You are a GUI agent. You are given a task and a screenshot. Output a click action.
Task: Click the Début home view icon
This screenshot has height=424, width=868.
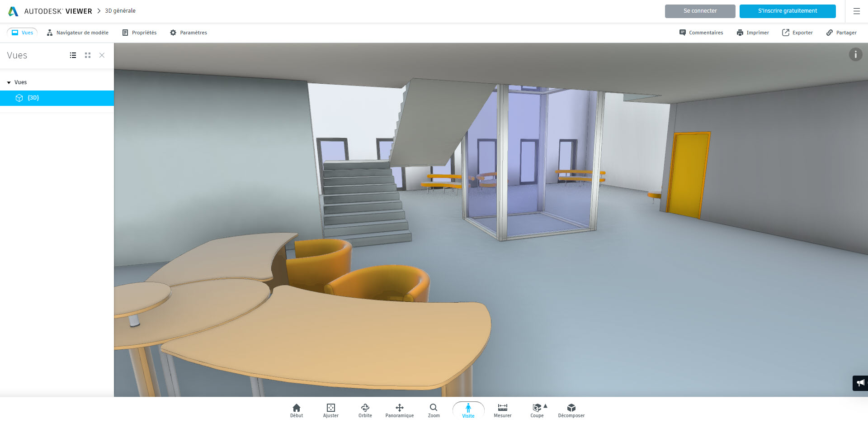[297, 410]
